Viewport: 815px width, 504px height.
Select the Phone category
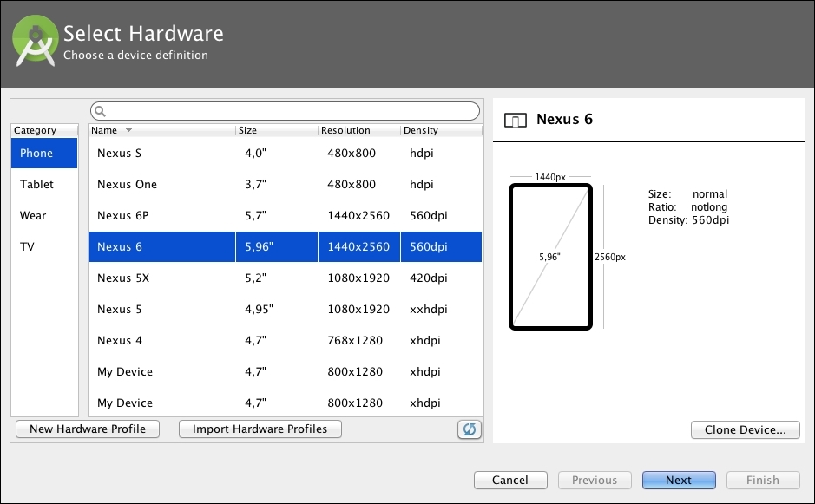point(44,154)
